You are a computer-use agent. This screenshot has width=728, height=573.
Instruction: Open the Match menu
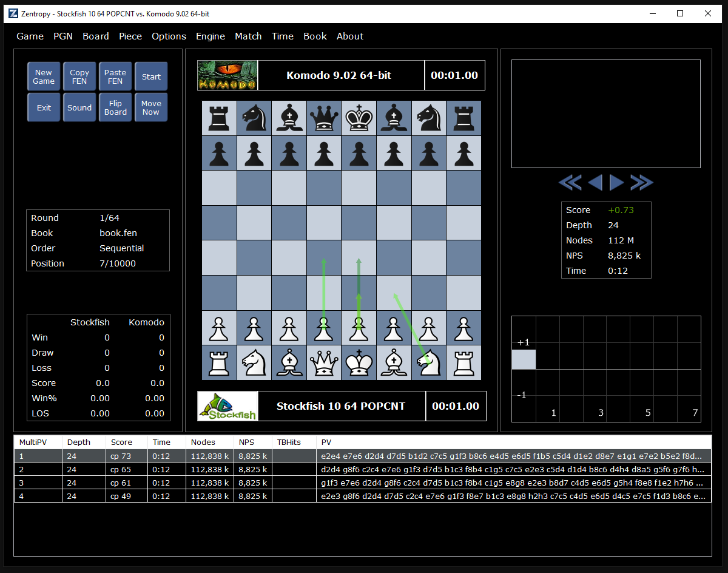[x=248, y=36]
